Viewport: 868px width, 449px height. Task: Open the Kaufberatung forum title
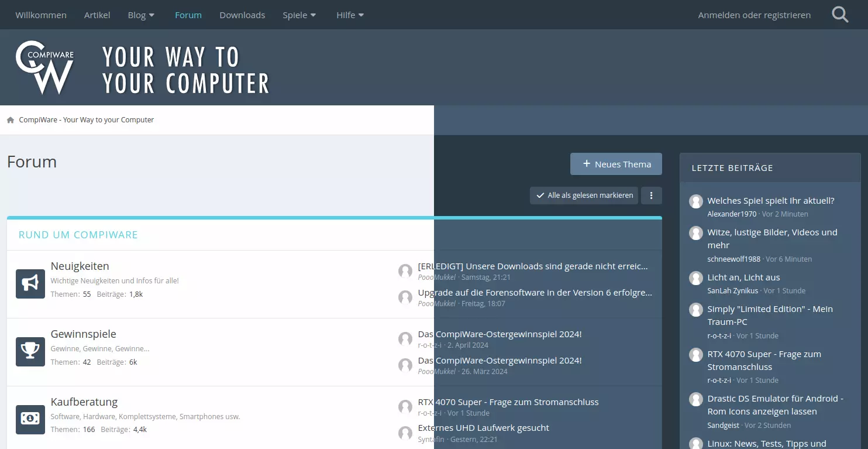pos(84,402)
